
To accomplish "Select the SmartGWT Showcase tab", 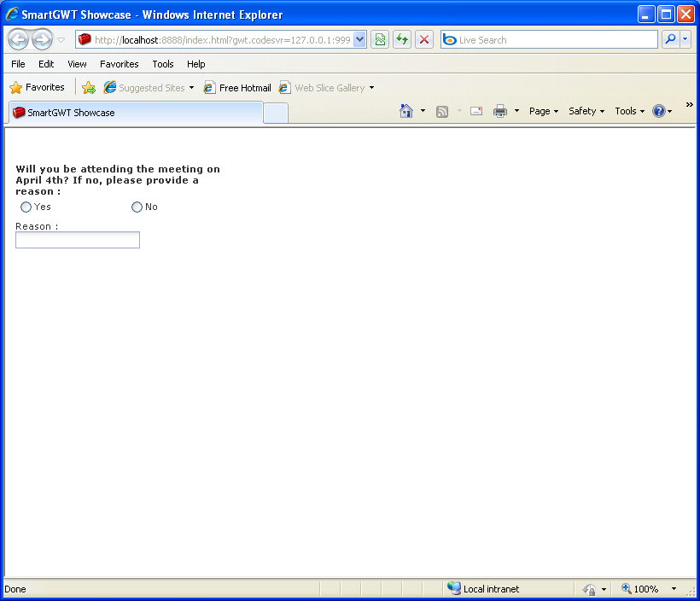I will (135, 113).
